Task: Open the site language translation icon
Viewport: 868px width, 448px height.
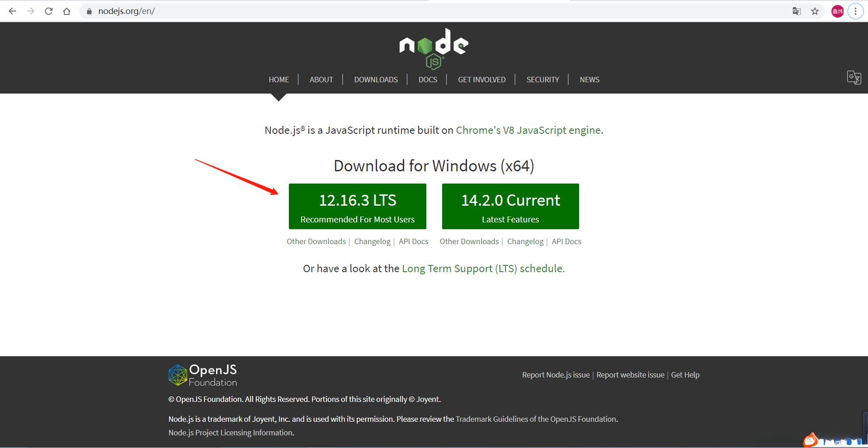Action: pyautogui.click(x=854, y=78)
